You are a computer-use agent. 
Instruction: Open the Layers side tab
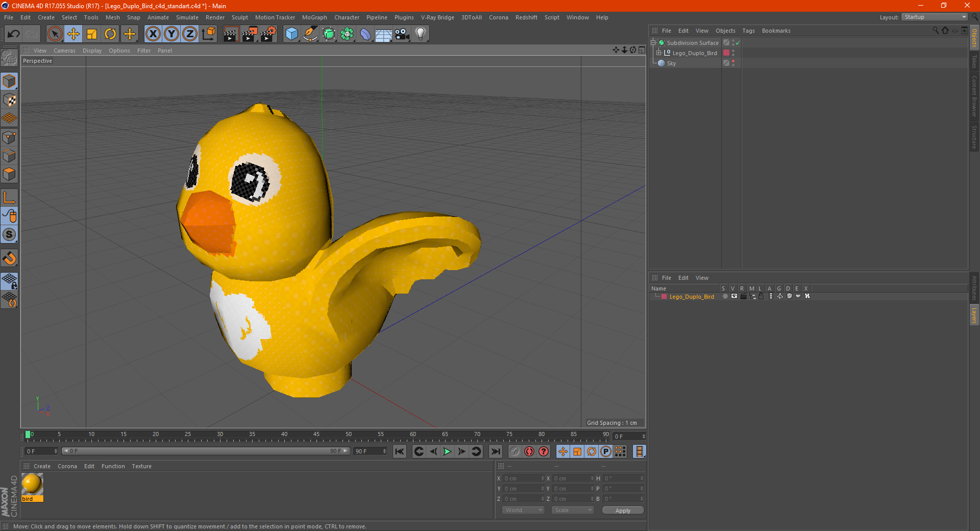click(974, 316)
